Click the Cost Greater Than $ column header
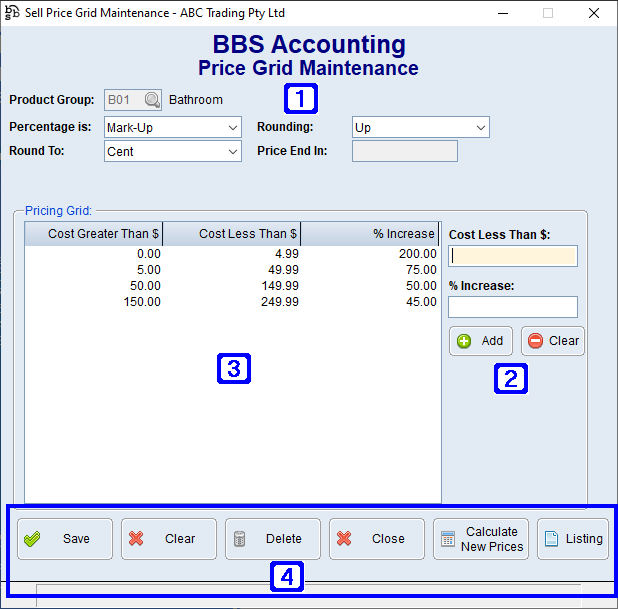The width and height of the screenshot is (618, 609). (x=93, y=234)
